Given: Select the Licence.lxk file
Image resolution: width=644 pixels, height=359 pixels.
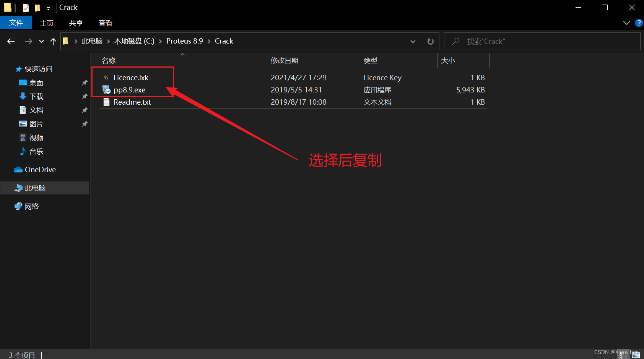Looking at the screenshot, I should 131,78.
